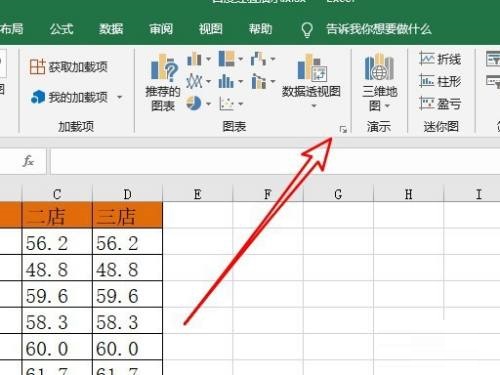Viewport: 500px width, 375px height.
Task: Select cell 58.3 in column D
Action: (x=127, y=321)
